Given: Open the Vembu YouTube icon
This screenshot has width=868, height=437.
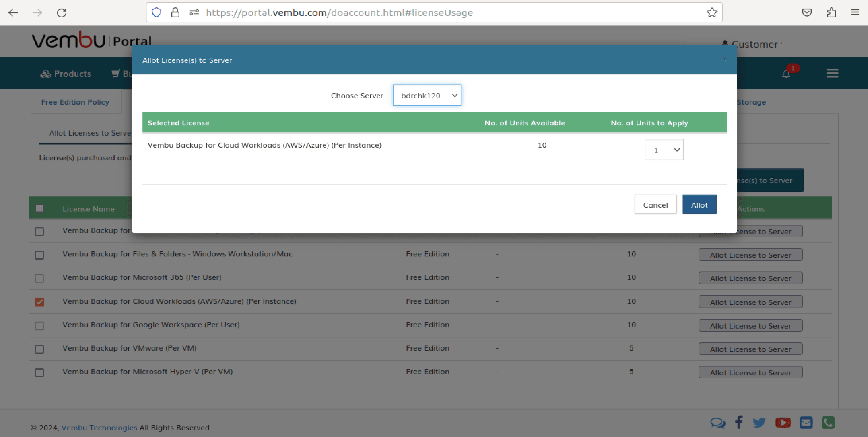Looking at the screenshot, I should (x=783, y=422).
